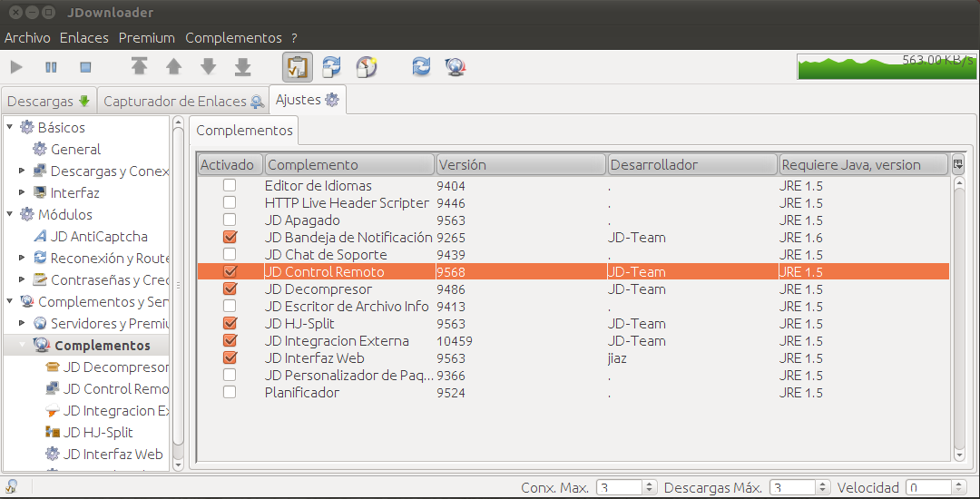Expand Contraseñas y Cred tree node
This screenshot has width=980, height=499.
tap(23, 279)
